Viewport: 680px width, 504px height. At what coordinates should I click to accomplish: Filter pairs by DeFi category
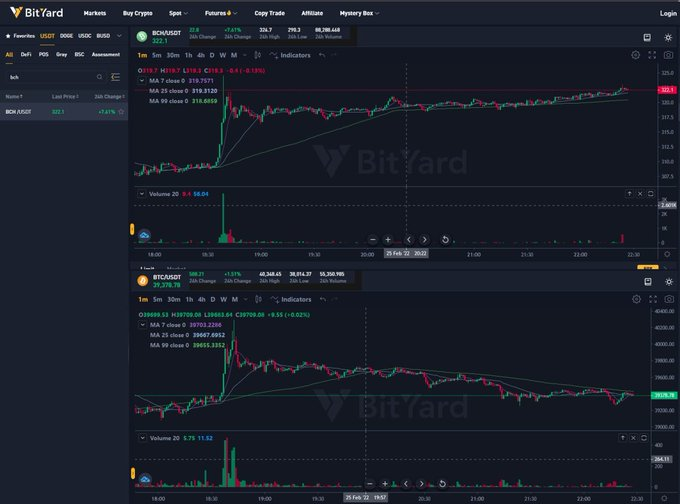coord(26,55)
